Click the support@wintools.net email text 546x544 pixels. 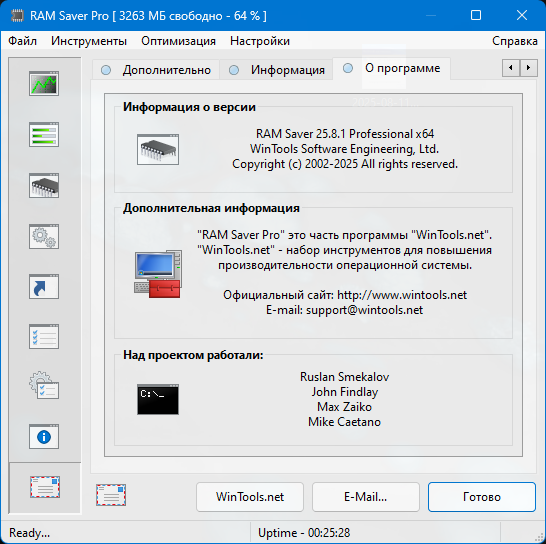[364, 310]
